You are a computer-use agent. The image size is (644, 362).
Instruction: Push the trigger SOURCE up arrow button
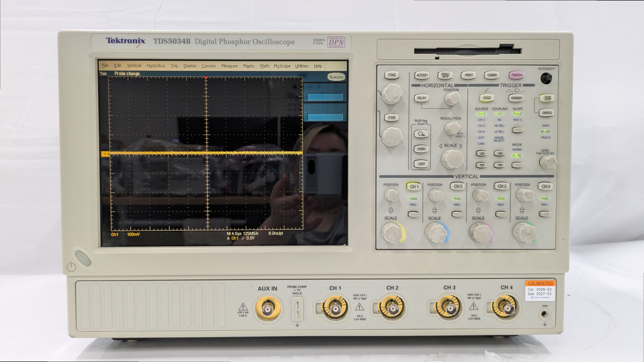tap(481, 153)
